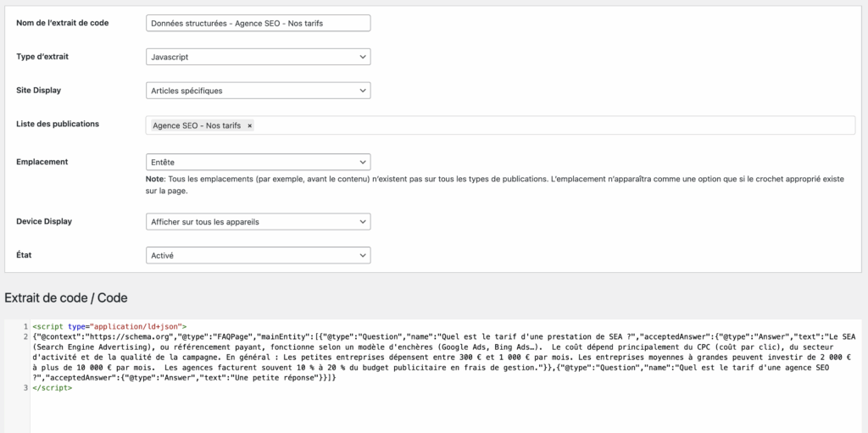This screenshot has height=433, width=868.
Task: Click the Nom de l'extrait de code label
Action: [x=63, y=22]
